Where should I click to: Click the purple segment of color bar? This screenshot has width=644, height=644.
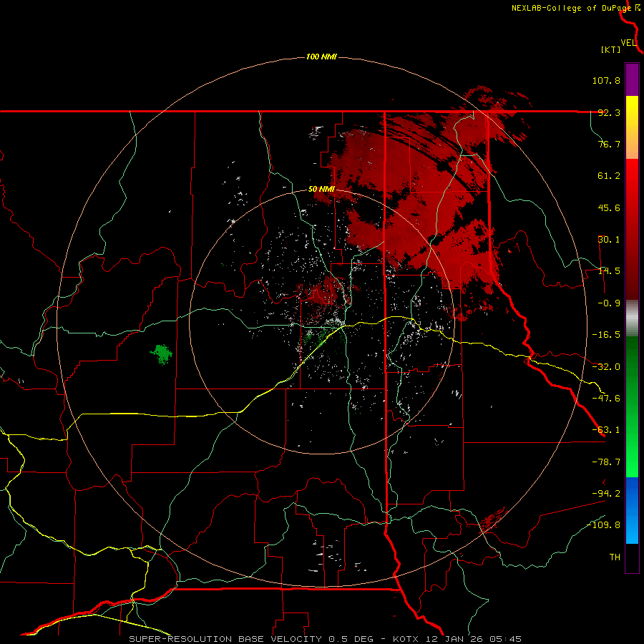[x=632, y=80]
